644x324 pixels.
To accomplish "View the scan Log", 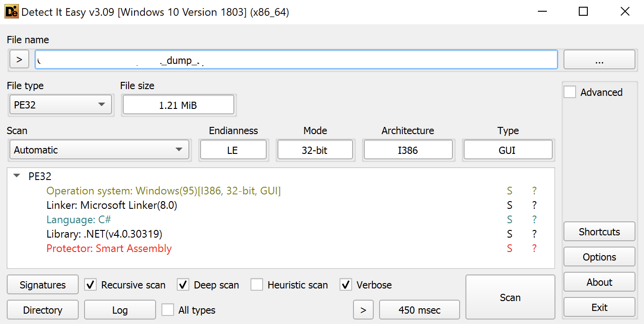I will click(120, 310).
